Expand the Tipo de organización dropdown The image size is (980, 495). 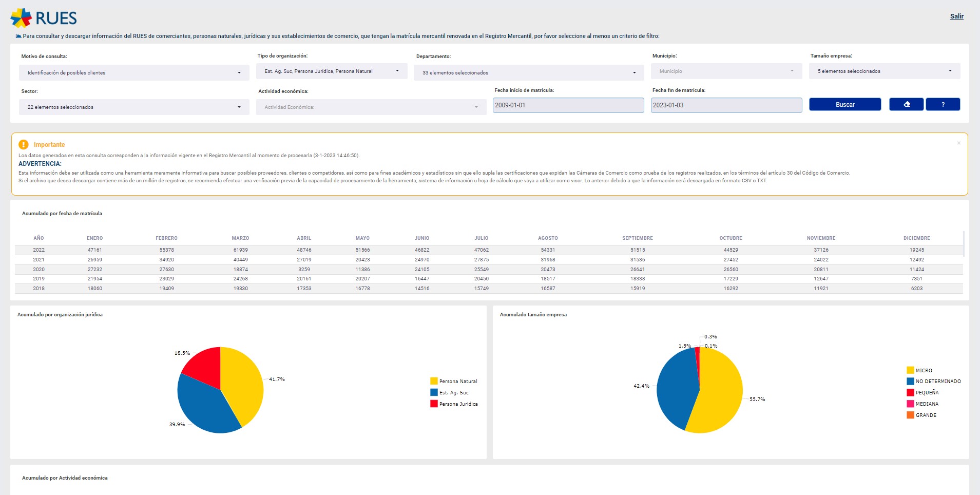(331, 71)
